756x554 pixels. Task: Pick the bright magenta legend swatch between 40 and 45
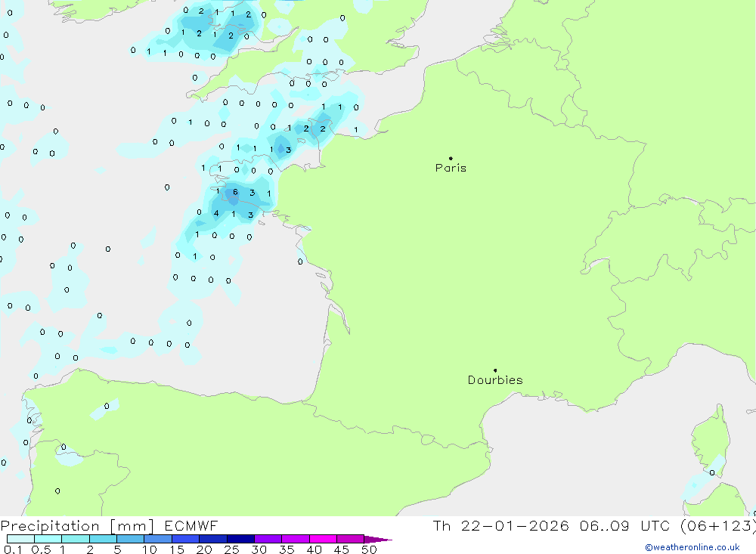pos(323,539)
